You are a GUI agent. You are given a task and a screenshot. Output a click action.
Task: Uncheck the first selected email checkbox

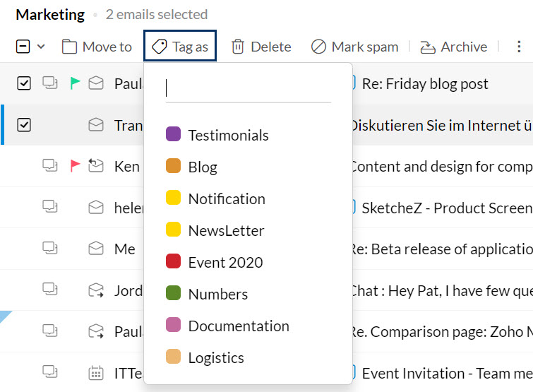[x=24, y=83]
